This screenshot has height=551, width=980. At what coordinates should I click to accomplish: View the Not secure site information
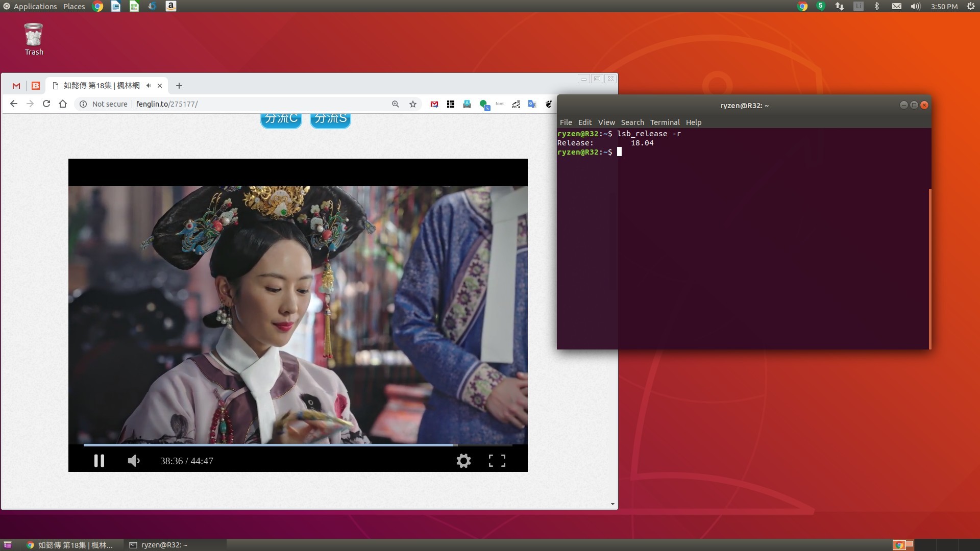tap(104, 104)
